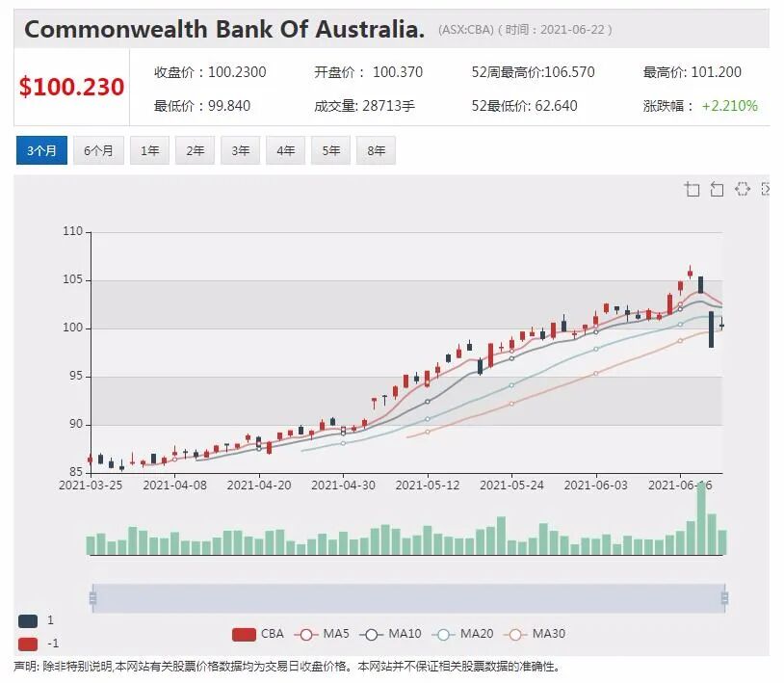Viewport: 784px width, 683px height.
Task: Click the $100.230 current price
Action: coord(71,87)
